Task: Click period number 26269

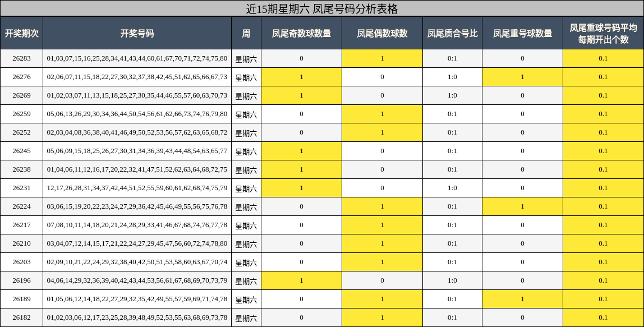Action: [x=21, y=95]
